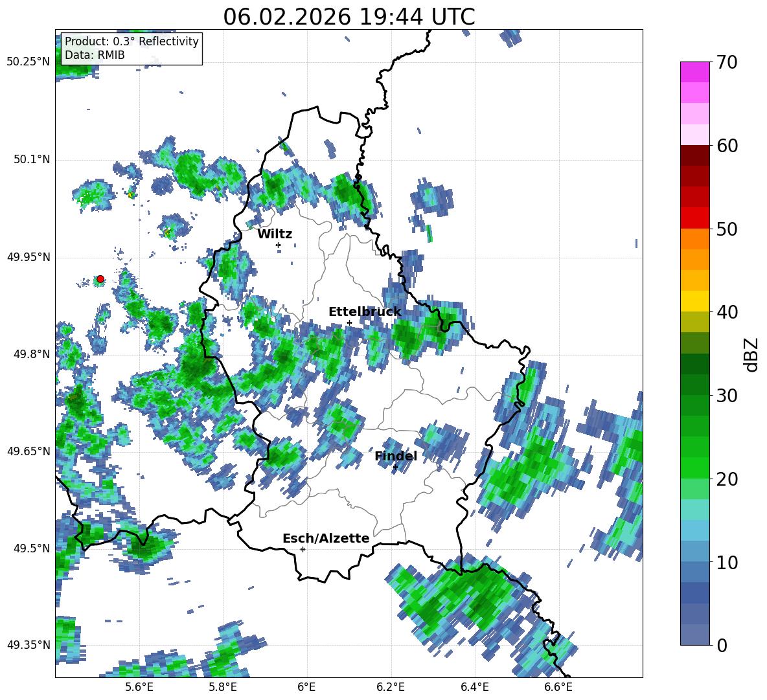This screenshot has height=700, width=767.
Task: Click the 6.4°E longitude label
Action: pos(475,687)
